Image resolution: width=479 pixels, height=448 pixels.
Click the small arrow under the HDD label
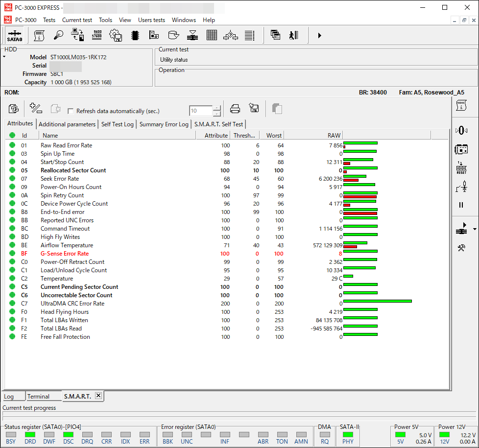[x=4, y=57]
